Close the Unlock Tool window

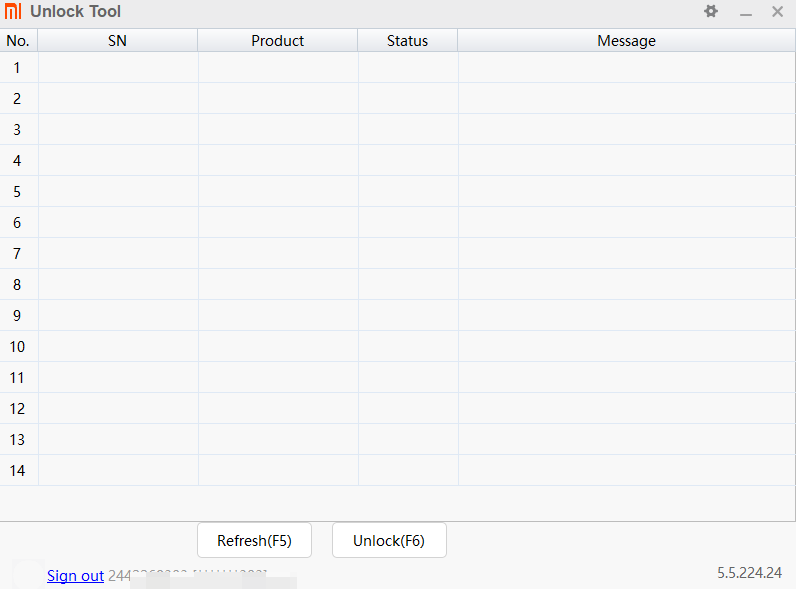[777, 12]
